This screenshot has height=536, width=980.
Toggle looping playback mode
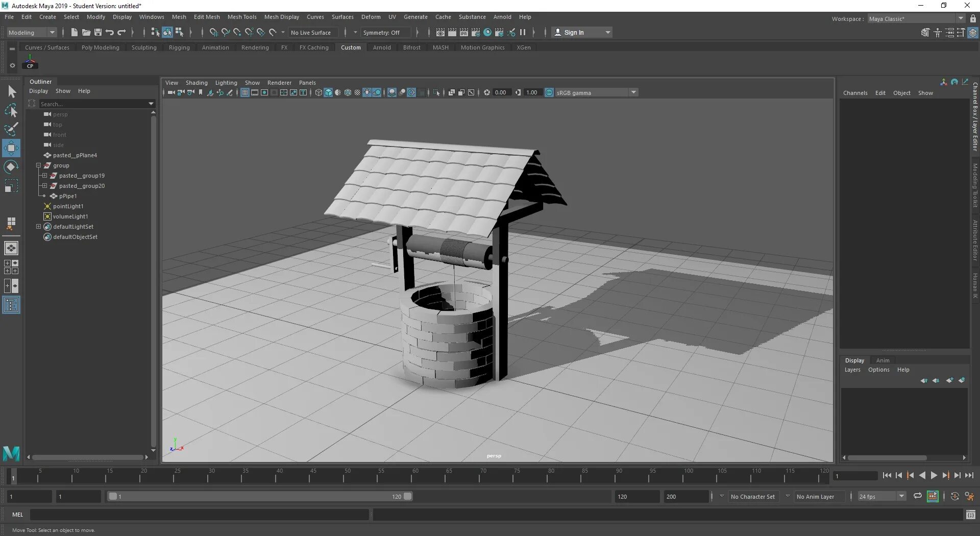tap(918, 496)
